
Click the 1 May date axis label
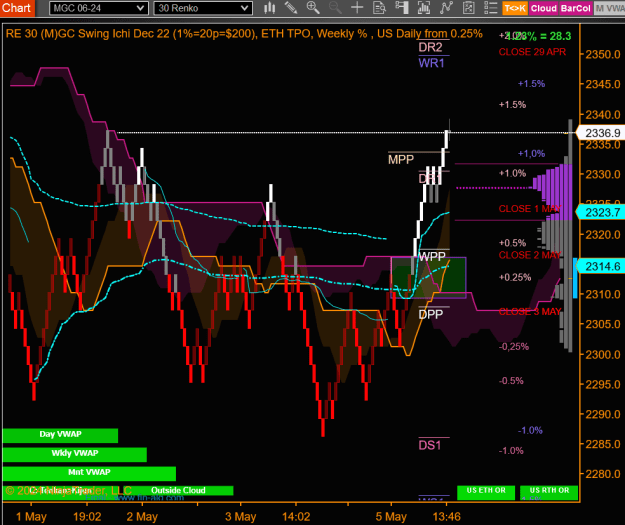point(31,517)
